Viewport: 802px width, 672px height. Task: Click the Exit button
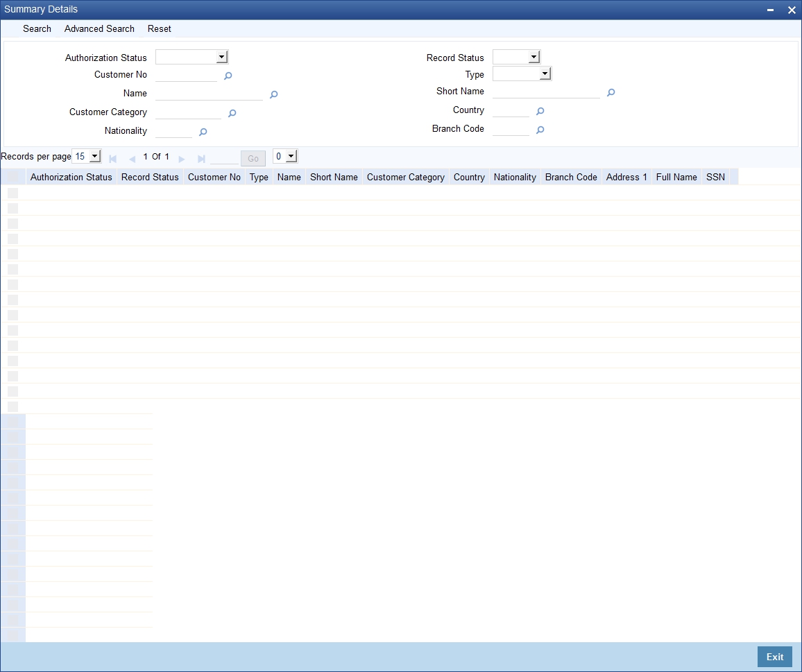pos(774,657)
